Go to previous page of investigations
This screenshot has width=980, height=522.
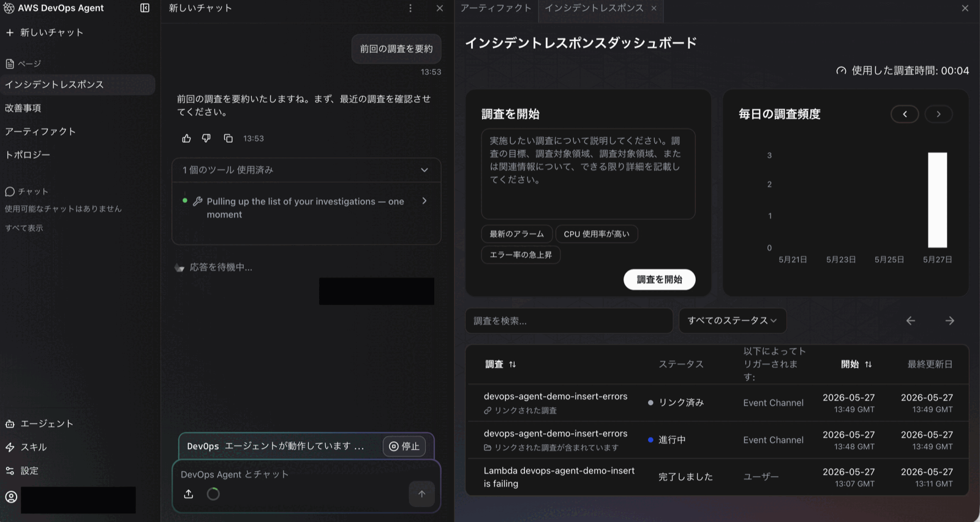(x=911, y=320)
